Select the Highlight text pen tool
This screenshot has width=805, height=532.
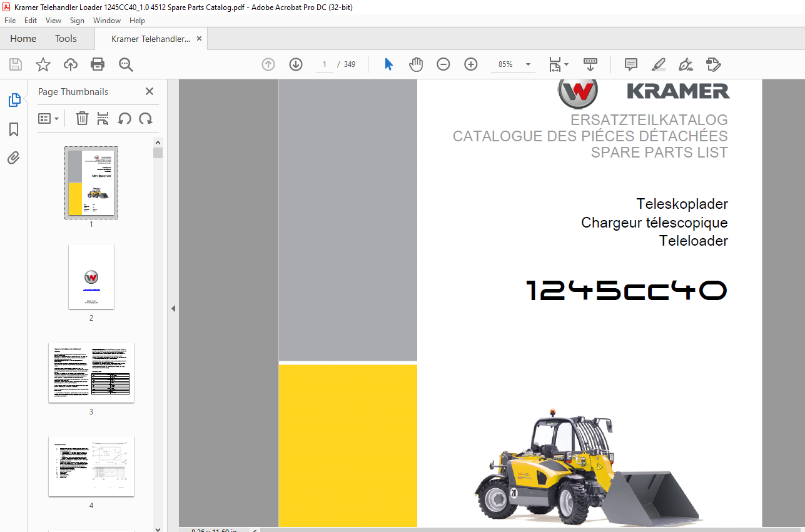tap(658, 64)
